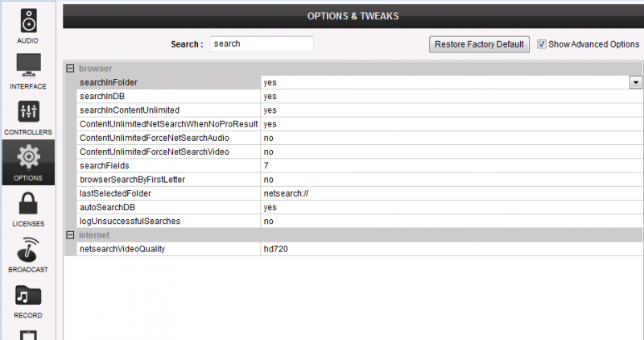Click the browserSearchByFirstLetter no value
This screenshot has height=340, width=644.
click(x=268, y=180)
